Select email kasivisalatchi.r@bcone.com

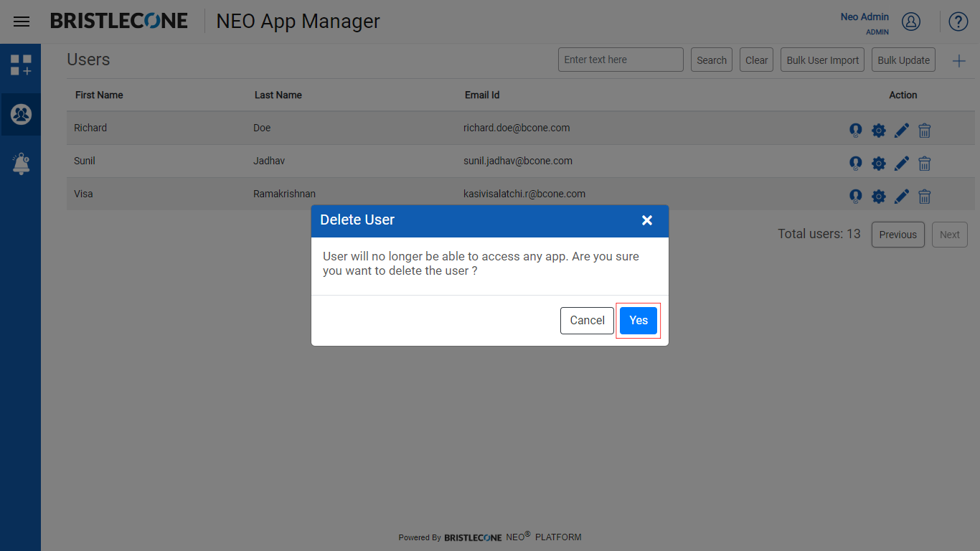[x=524, y=194]
